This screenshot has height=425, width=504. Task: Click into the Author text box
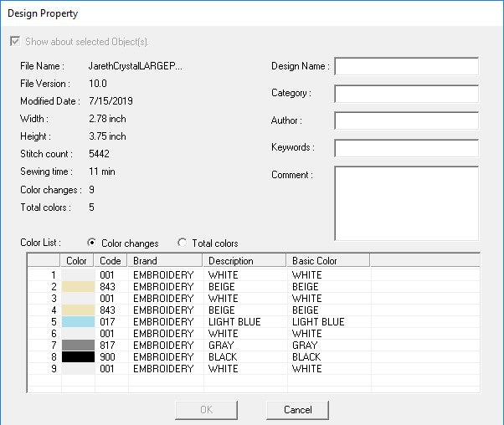point(406,120)
